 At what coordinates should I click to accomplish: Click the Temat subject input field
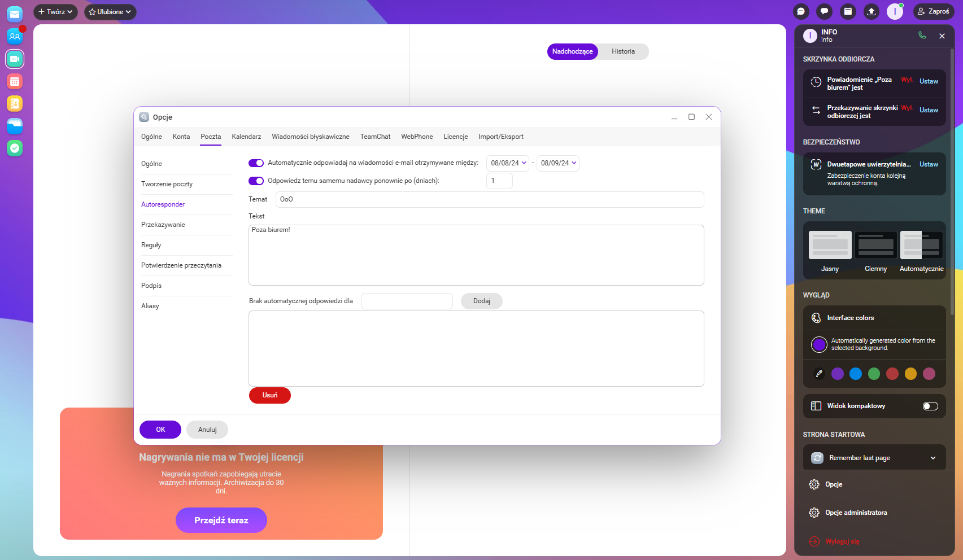[x=489, y=199]
